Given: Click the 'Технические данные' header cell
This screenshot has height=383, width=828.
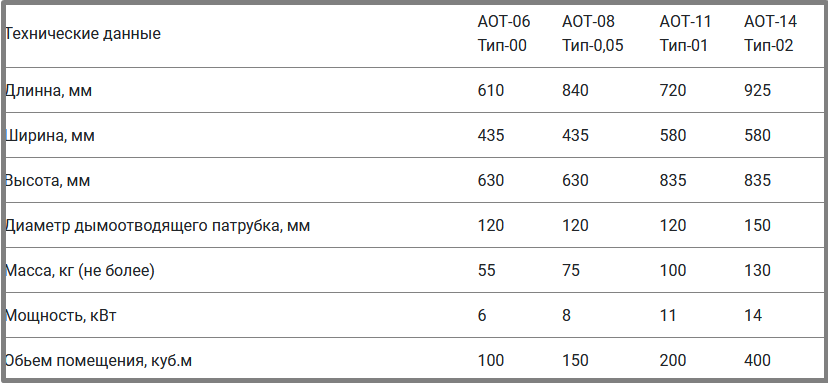Looking at the screenshot, I should tap(83, 34).
